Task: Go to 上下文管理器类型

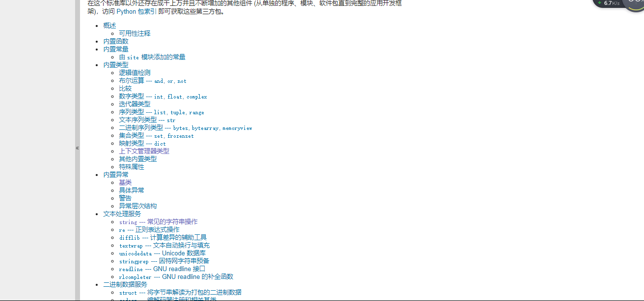Action: click(x=144, y=151)
